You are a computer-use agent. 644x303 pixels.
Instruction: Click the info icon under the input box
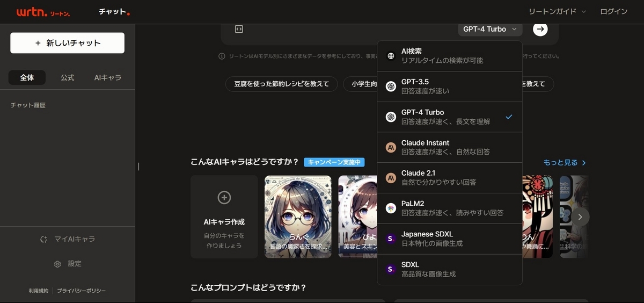pos(222,56)
